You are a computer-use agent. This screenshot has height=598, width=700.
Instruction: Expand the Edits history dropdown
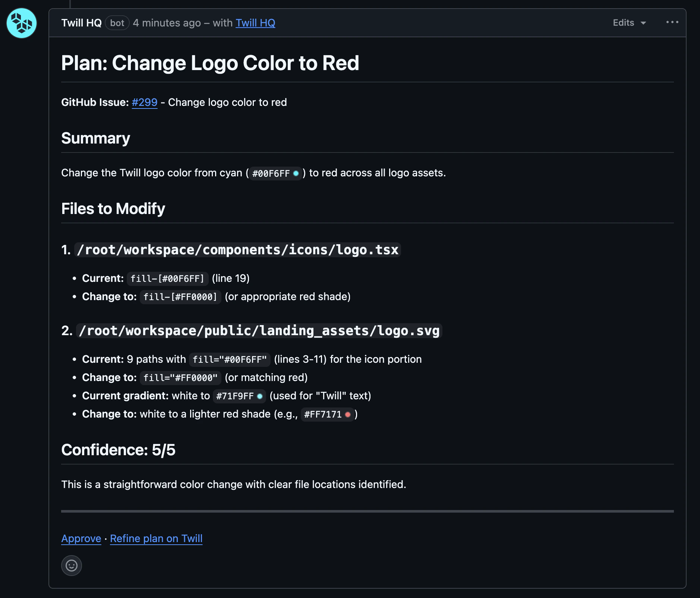629,23
